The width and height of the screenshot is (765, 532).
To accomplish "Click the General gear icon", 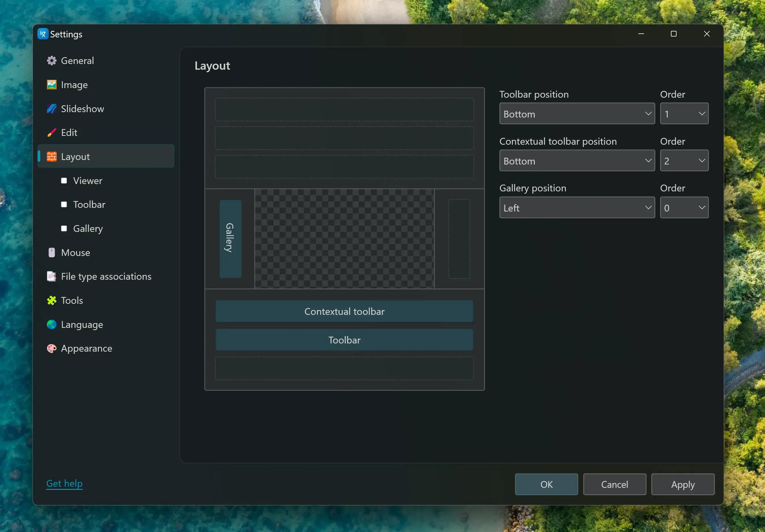I will pyautogui.click(x=52, y=61).
